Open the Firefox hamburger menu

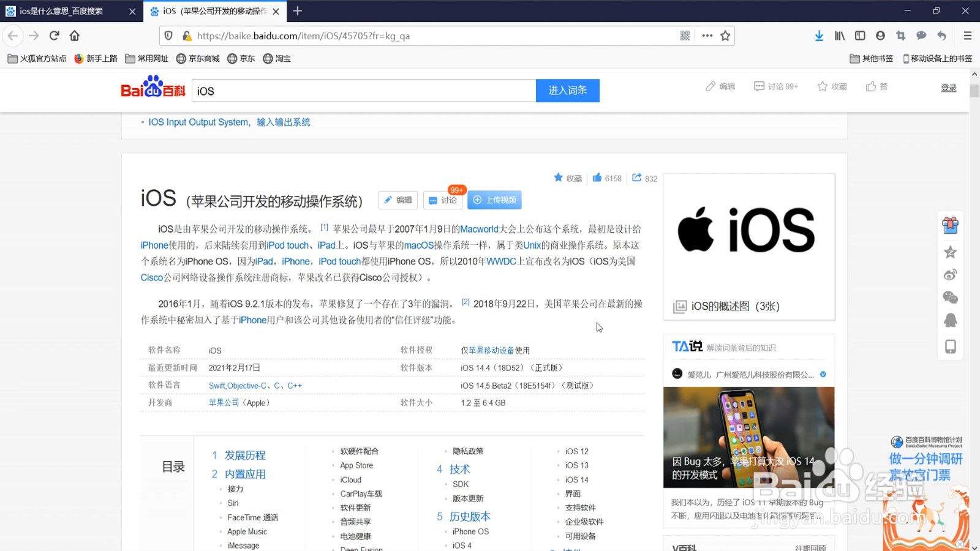(967, 36)
